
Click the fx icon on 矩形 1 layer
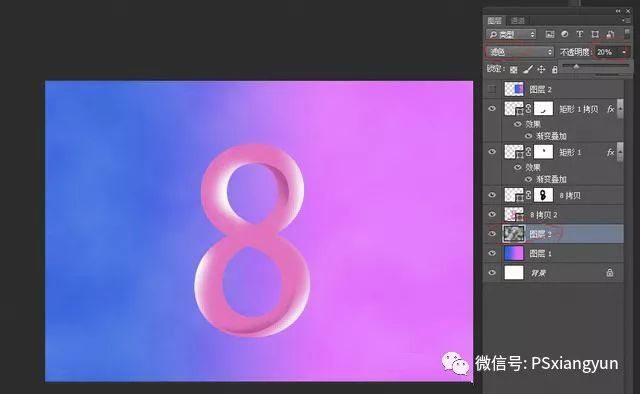coord(610,152)
